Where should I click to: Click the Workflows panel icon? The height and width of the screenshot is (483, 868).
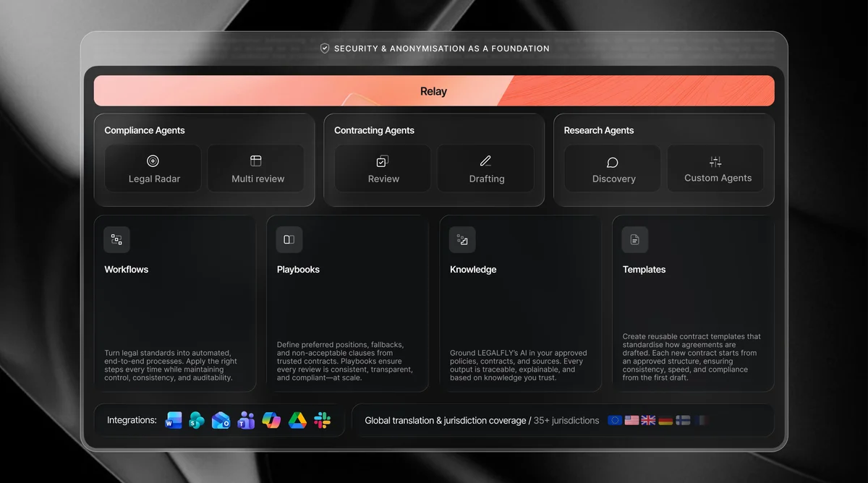116,239
